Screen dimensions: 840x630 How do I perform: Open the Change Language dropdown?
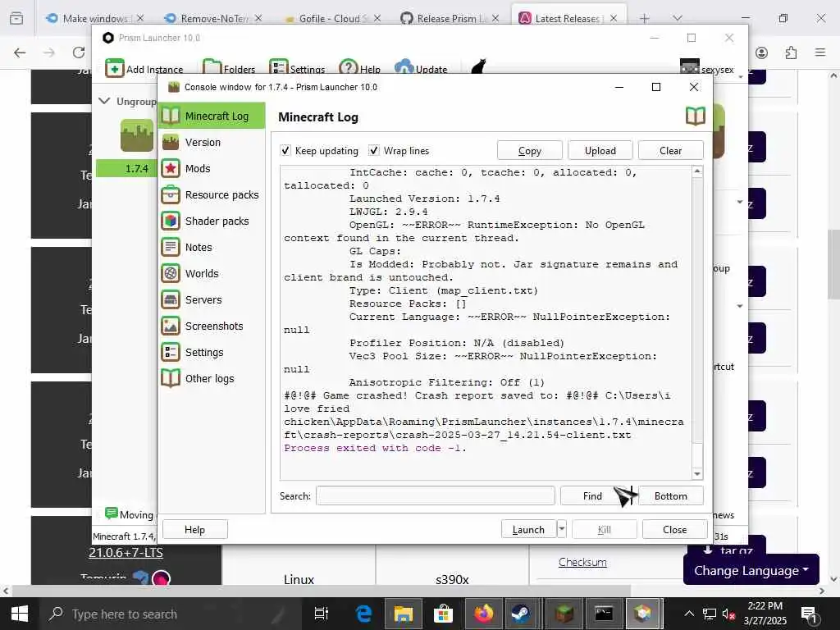tap(751, 570)
